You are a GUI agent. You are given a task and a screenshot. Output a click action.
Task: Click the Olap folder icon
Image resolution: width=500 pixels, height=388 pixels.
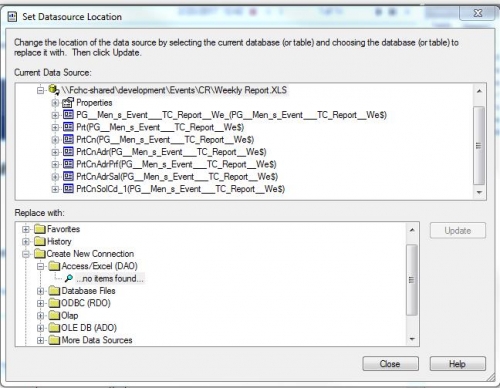(54, 315)
